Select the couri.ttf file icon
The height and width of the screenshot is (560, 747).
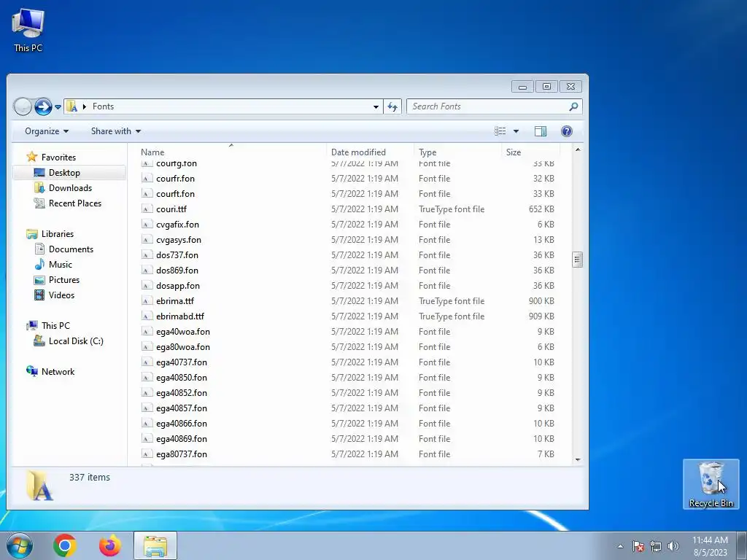click(x=147, y=209)
